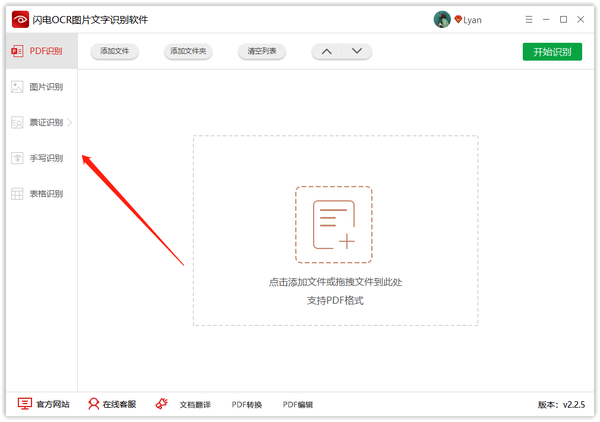Click the version v2.2.5 label
The image size is (600, 422).
[x=561, y=405]
